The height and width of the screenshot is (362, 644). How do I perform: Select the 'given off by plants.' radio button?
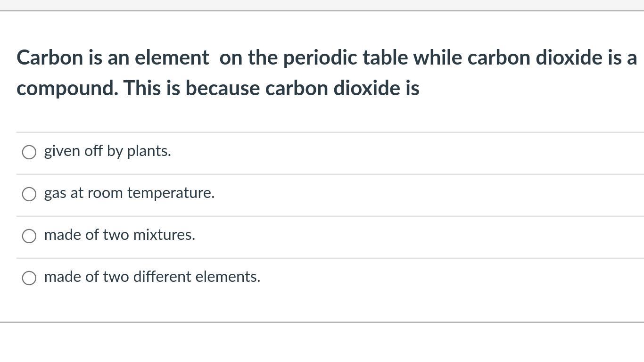point(29,152)
